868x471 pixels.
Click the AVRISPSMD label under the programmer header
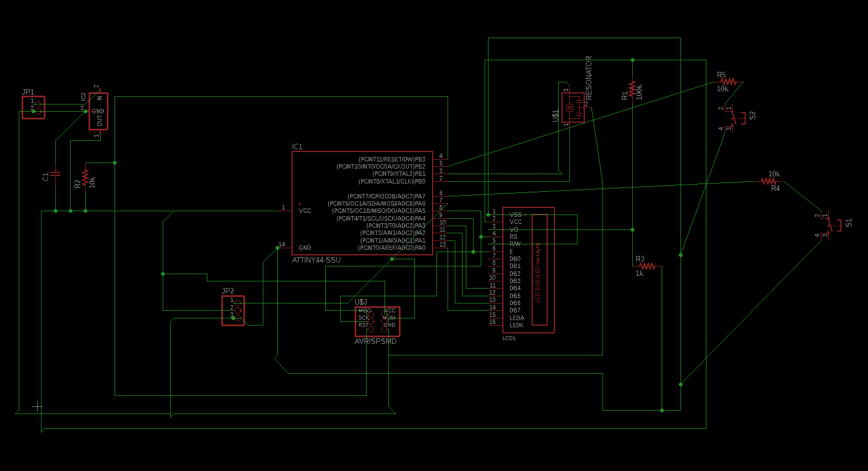click(x=376, y=341)
